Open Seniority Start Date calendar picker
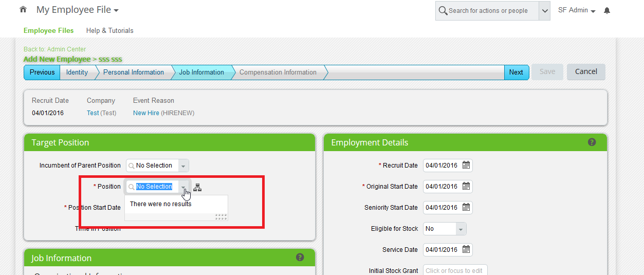The image size is (644, 275). [x=466, y=208]
